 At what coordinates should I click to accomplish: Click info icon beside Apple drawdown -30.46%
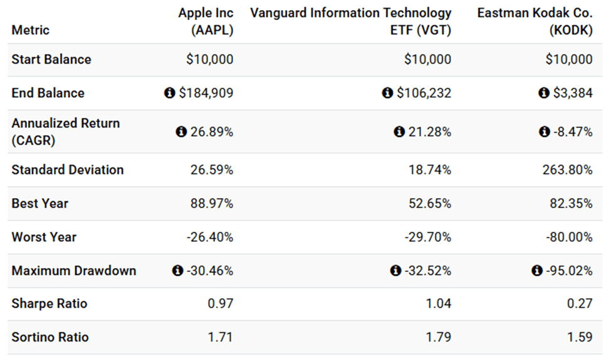177,271
